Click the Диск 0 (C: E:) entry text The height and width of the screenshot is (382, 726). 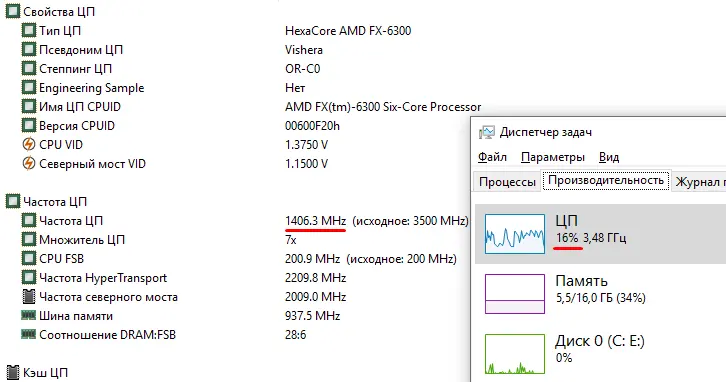600,341
